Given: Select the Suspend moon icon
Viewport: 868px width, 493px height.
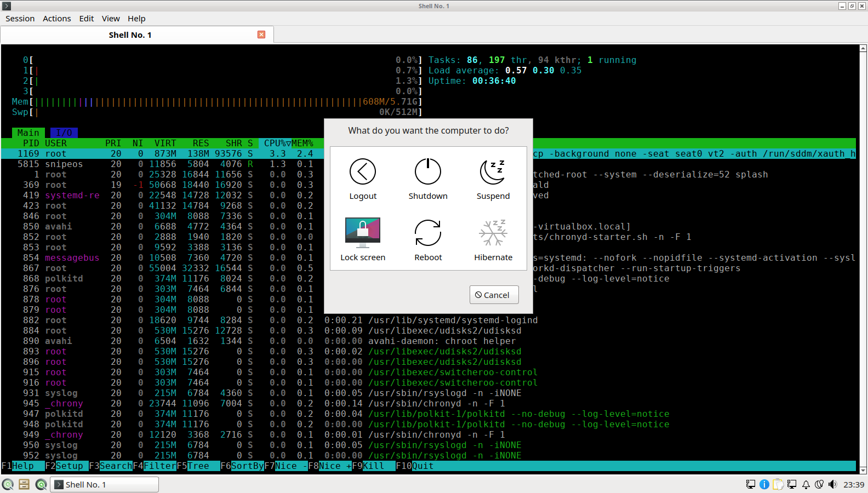Looking at the screenshot, I should tap(493, 172).
